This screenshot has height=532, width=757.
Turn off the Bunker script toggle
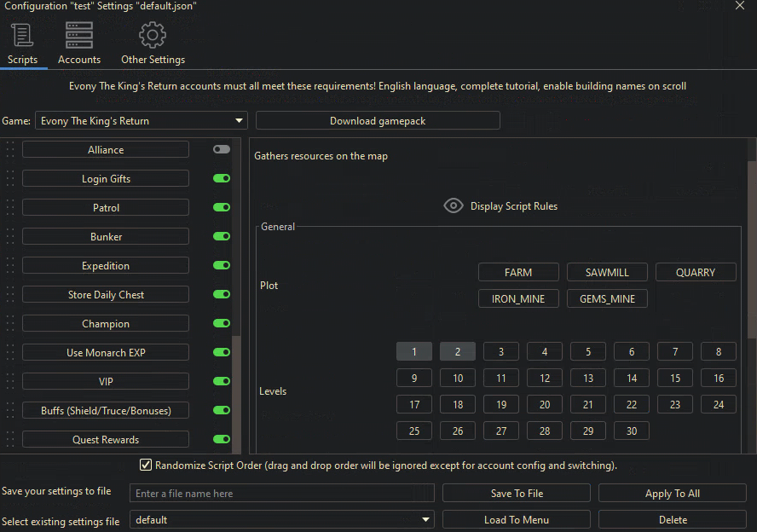(222, 237)
